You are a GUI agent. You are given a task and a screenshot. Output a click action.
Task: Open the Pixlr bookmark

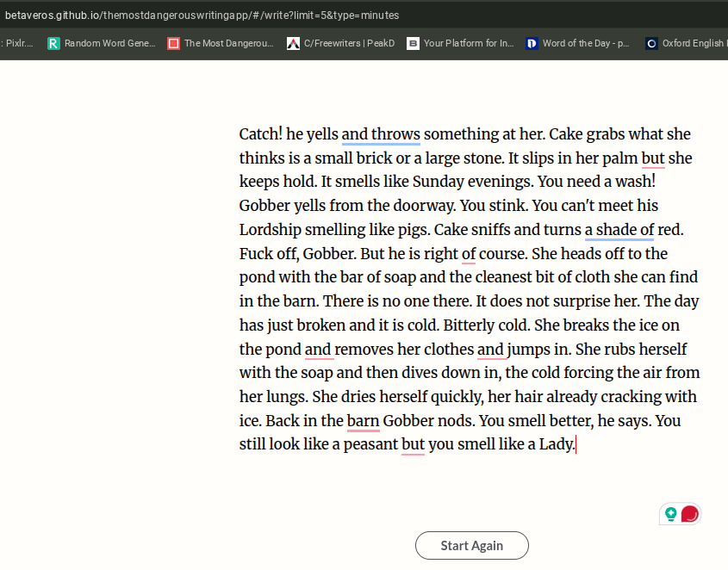pos(19,43)
